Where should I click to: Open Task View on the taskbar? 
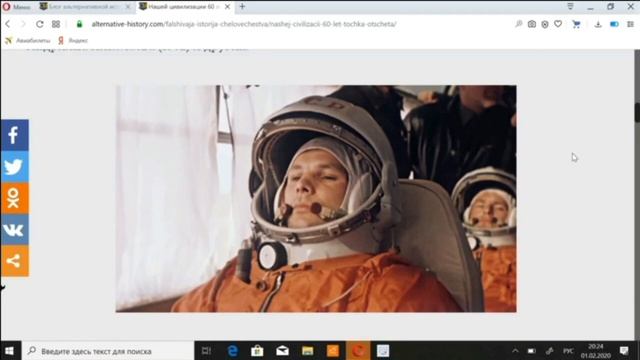(207, 351)
